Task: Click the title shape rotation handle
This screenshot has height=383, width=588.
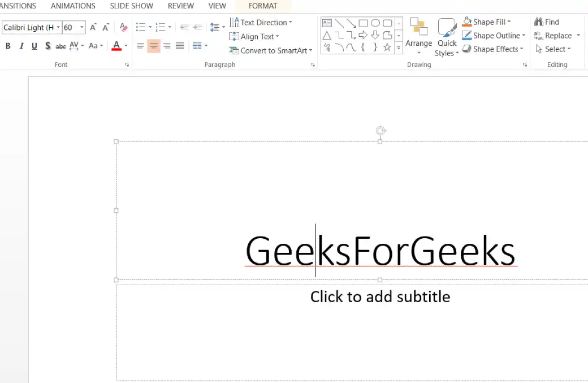Action: pos(381,130)
